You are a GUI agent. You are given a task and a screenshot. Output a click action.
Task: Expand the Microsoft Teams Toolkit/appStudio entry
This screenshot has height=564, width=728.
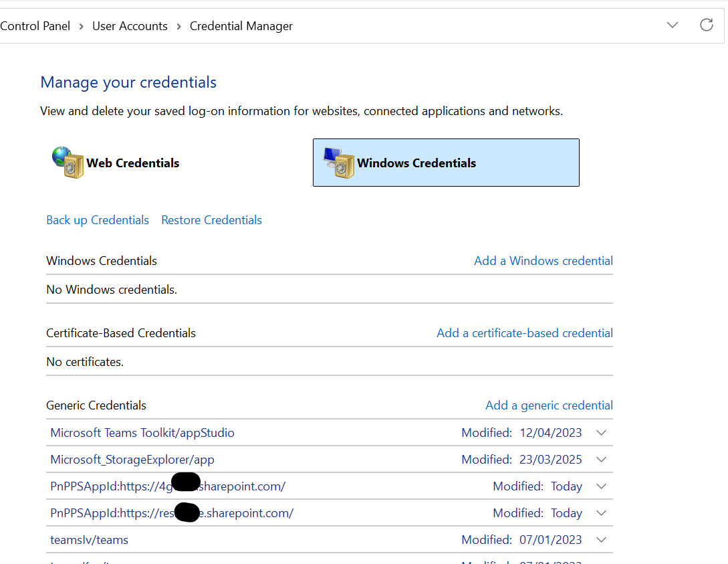tap(600, 433)
